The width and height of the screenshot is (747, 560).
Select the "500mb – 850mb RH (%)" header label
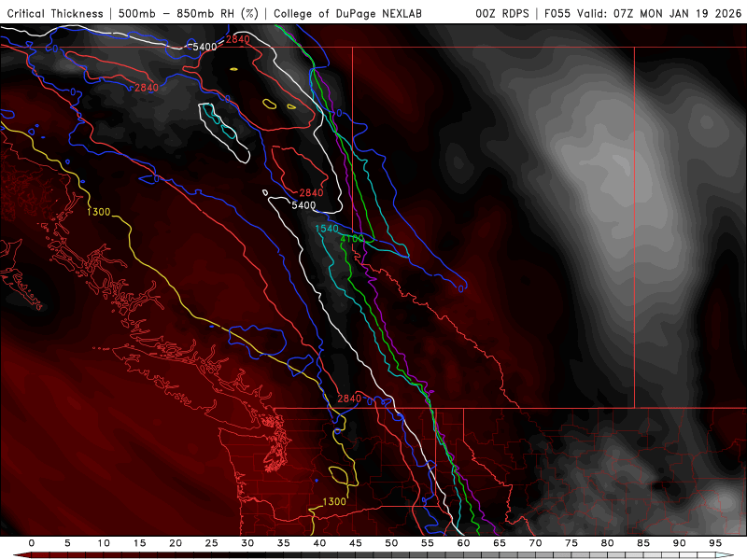click(x=189, y=13)
